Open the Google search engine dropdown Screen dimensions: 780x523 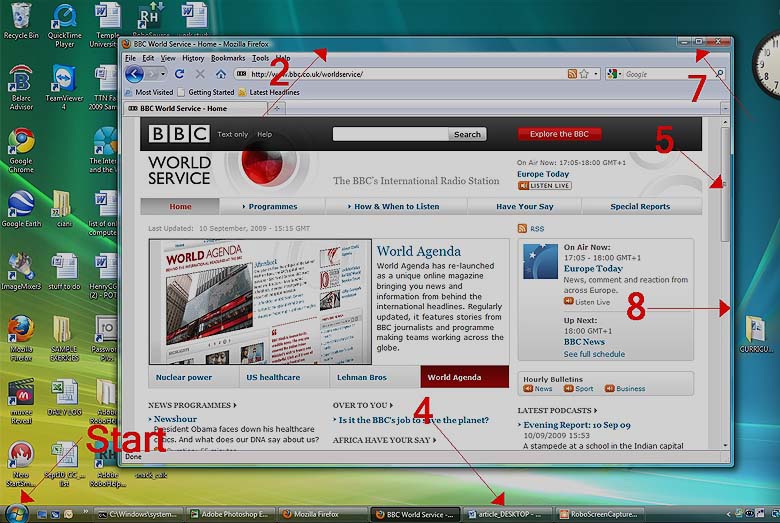pyautogui.click(x=614, y=74)
